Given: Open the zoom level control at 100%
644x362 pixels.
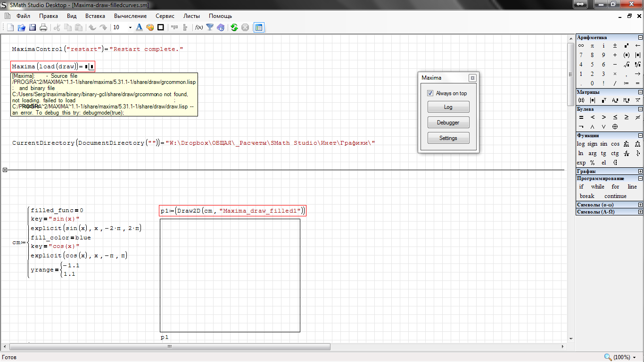Looking at the screenshot, I should 620,357.
